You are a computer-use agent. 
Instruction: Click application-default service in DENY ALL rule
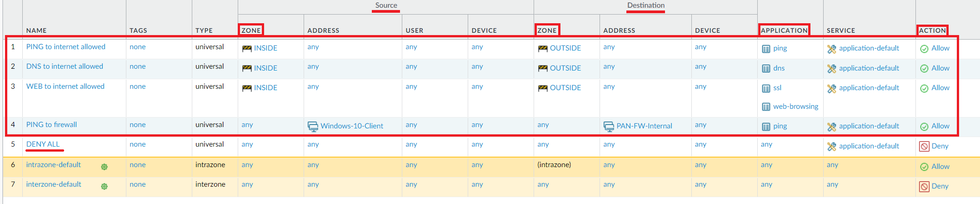(x=869, y=146)
